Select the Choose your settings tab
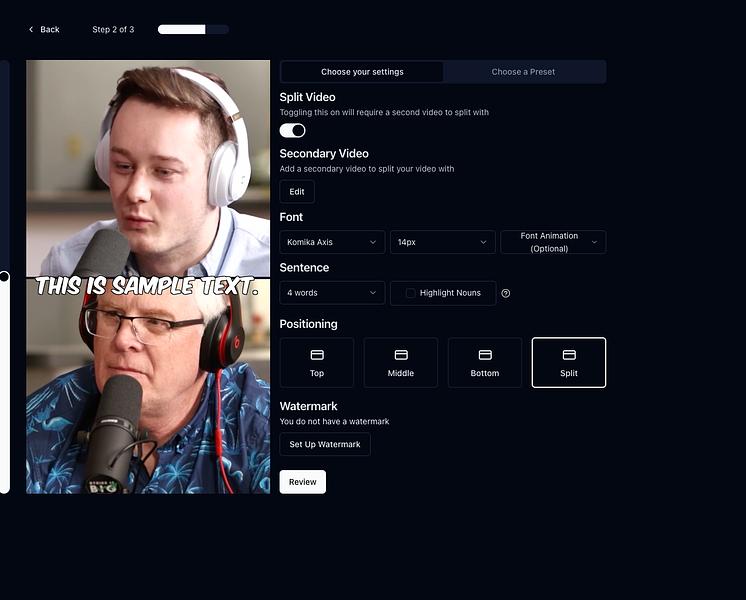The image size is (746, 600). point(362,72)
